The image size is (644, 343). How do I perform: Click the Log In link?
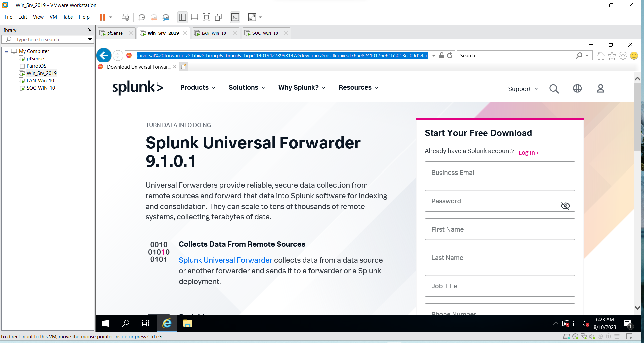click(528, 153)
